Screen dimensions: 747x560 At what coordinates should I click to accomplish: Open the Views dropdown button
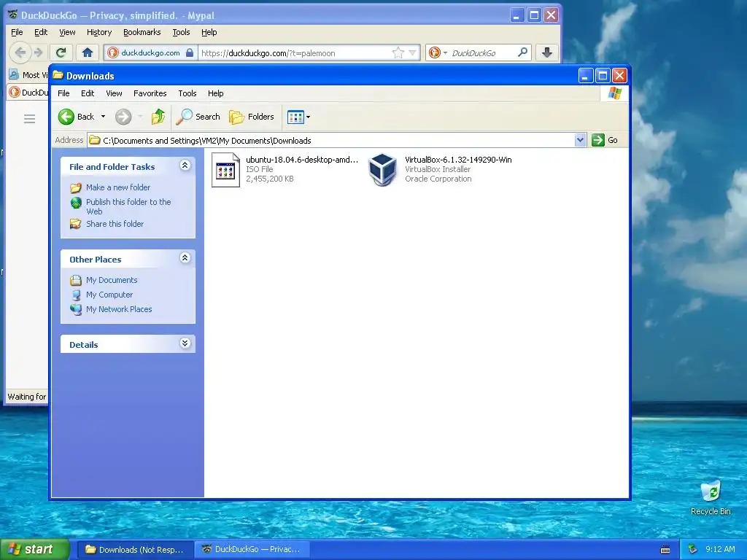[x=298, y=117]
